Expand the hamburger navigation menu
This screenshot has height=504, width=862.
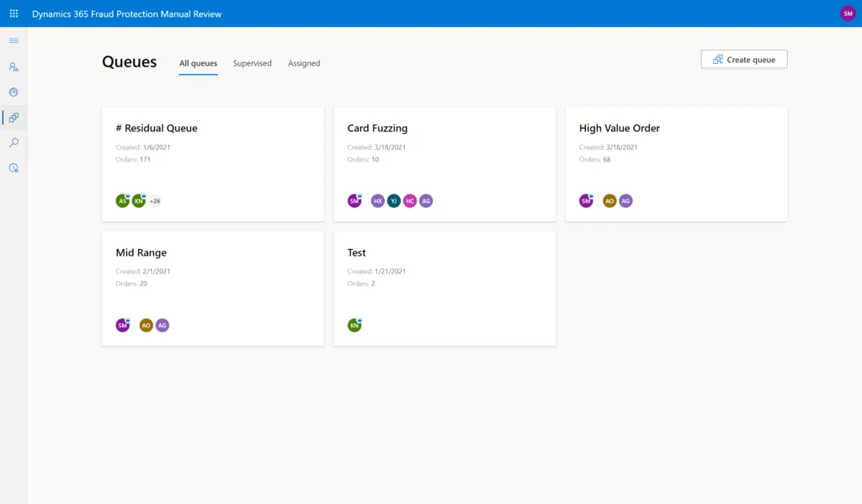[13, 40]
